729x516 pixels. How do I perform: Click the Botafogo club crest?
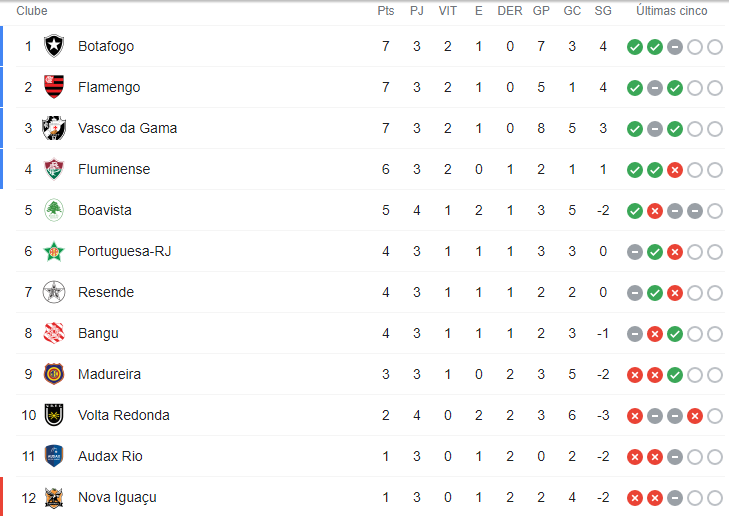point(54,46)
